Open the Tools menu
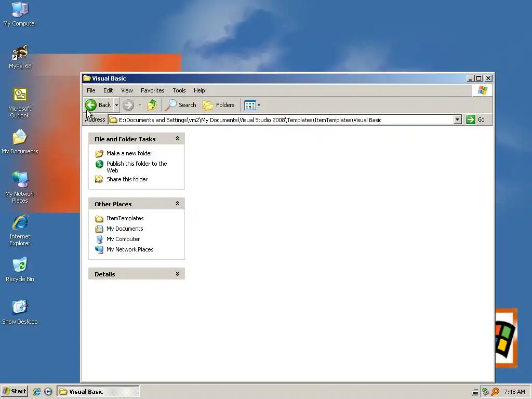The height and width of the screenshot is (399, 532). click(179, 90)
